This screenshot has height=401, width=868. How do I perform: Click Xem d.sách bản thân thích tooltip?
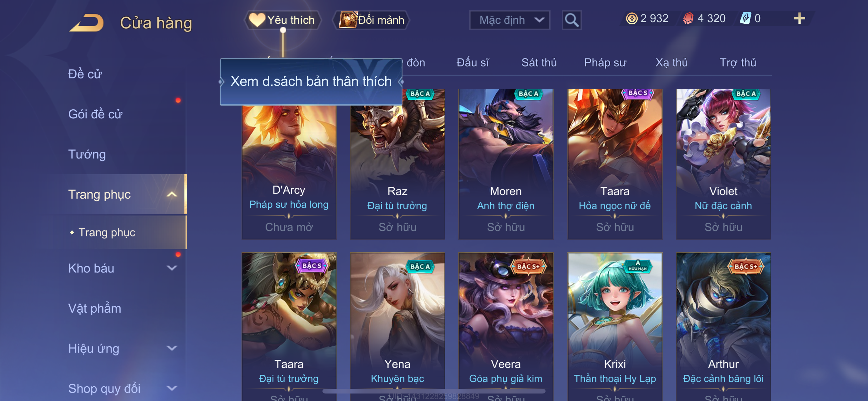(311, 82)
